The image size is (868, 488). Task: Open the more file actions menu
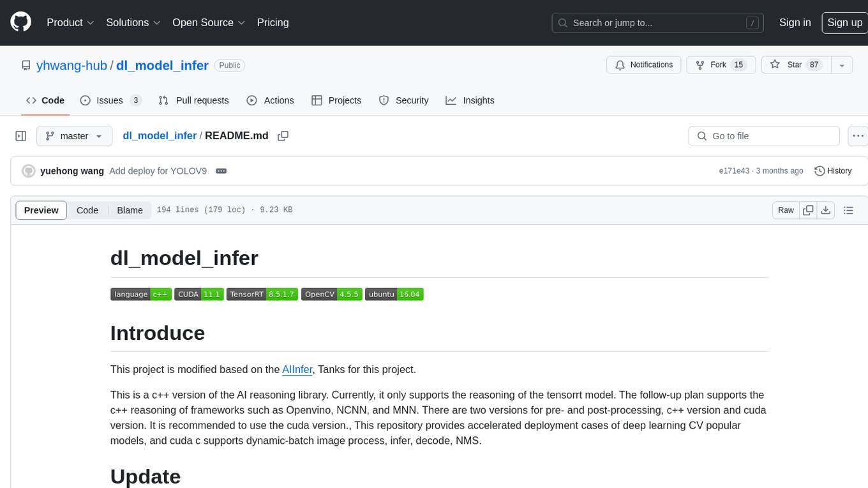pyautogui.click(x=858, y=136)
